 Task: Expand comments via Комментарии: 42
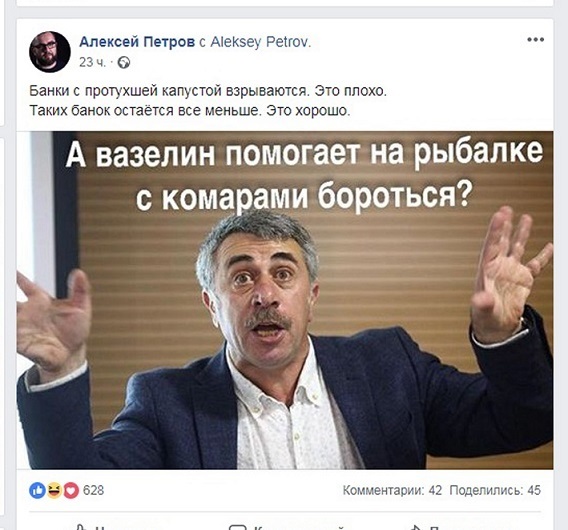point(392,491)
